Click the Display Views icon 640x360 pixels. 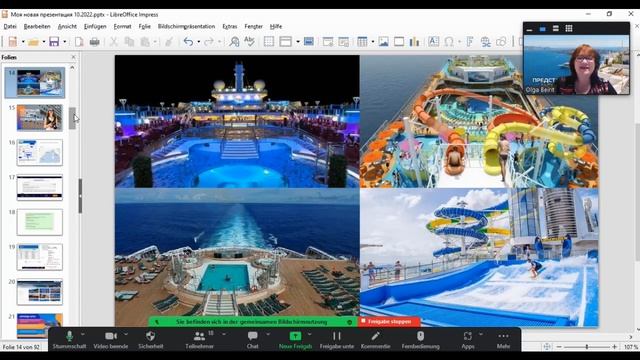[285, 42]
